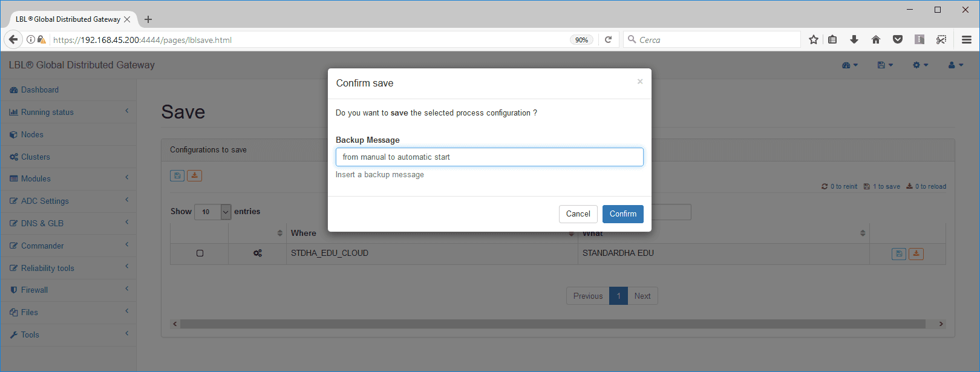The width and height of the screenshot is (980, 372).
Task: Open Dashboard from the sidebar
Action: [40, 90]
